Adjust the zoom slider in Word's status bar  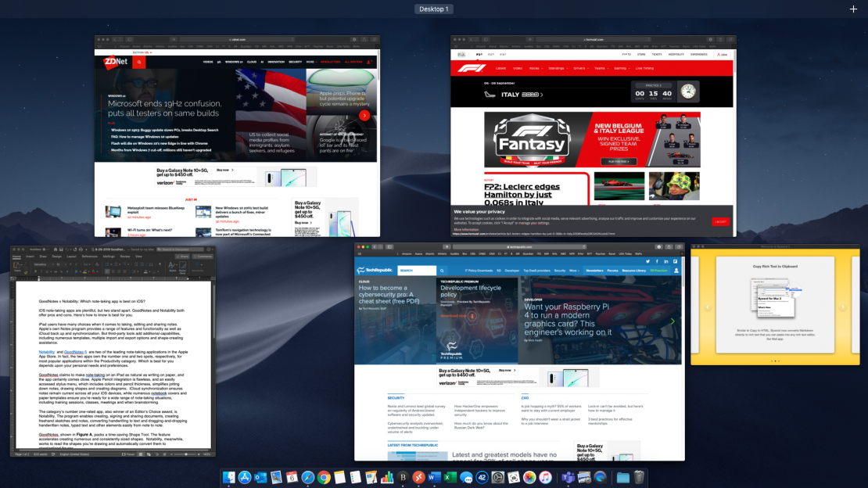pos(187,454)
